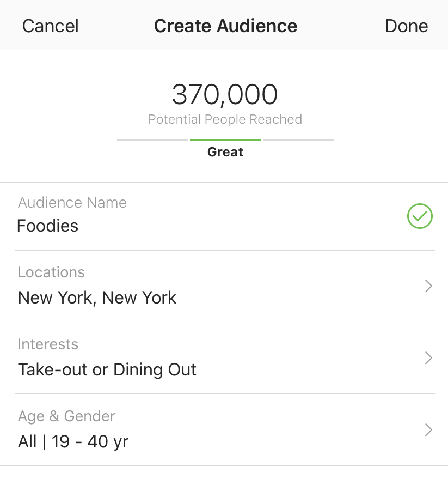448x485 pixels.
Task: Tap the 370,000 reach number
Action: point(225,94)
